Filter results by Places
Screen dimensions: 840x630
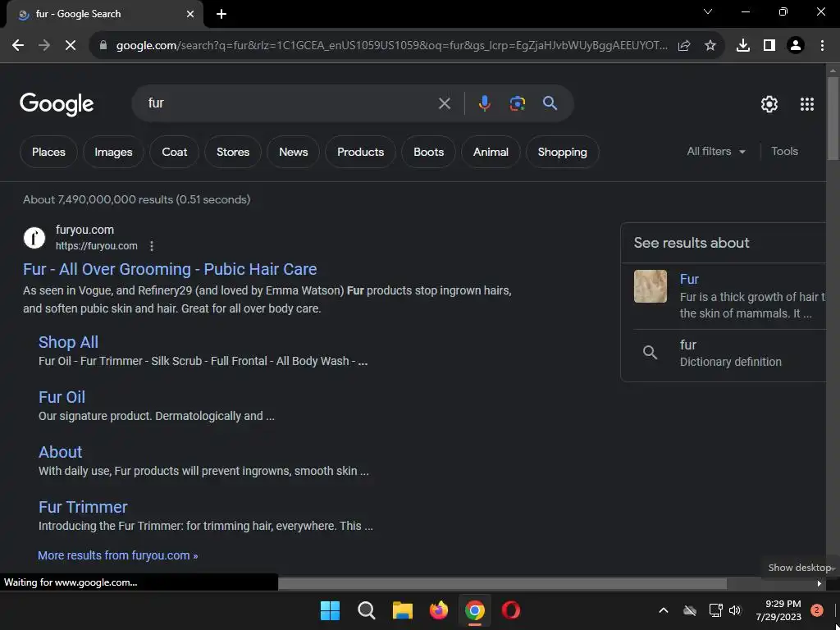(x=48, y=152)
